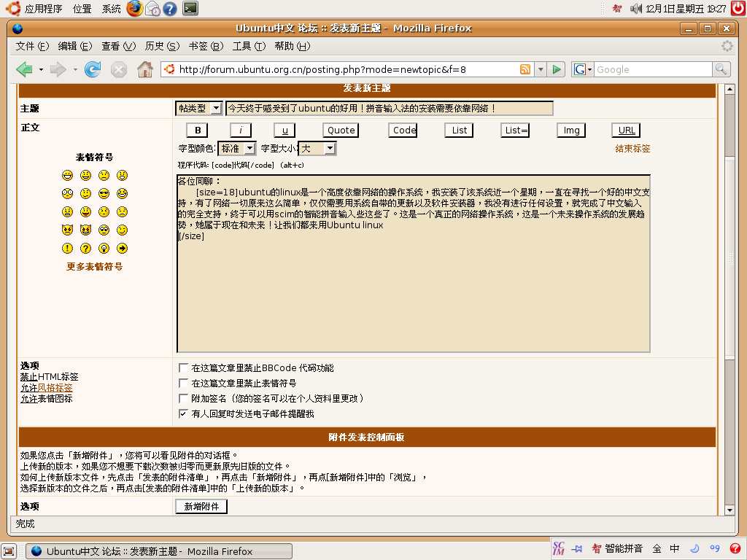
Task: Click the red 智 input-method tray icon in top panel
Action: [x=617, y=9]
